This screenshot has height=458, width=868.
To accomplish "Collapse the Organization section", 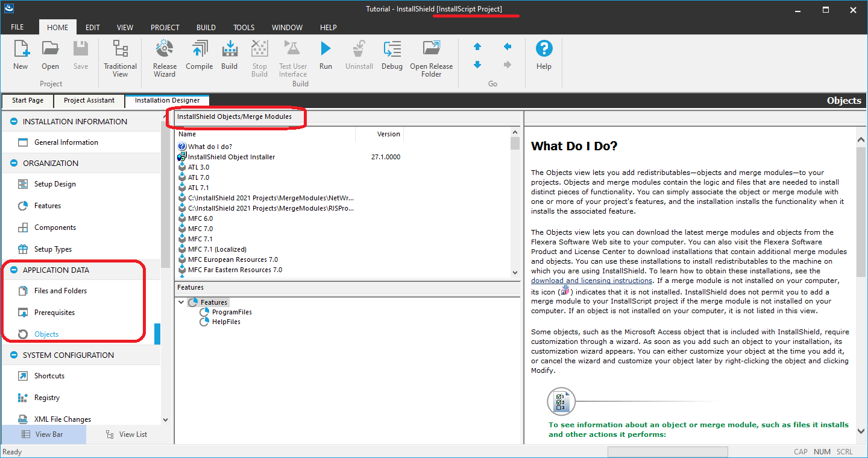I will click(14, 163).
